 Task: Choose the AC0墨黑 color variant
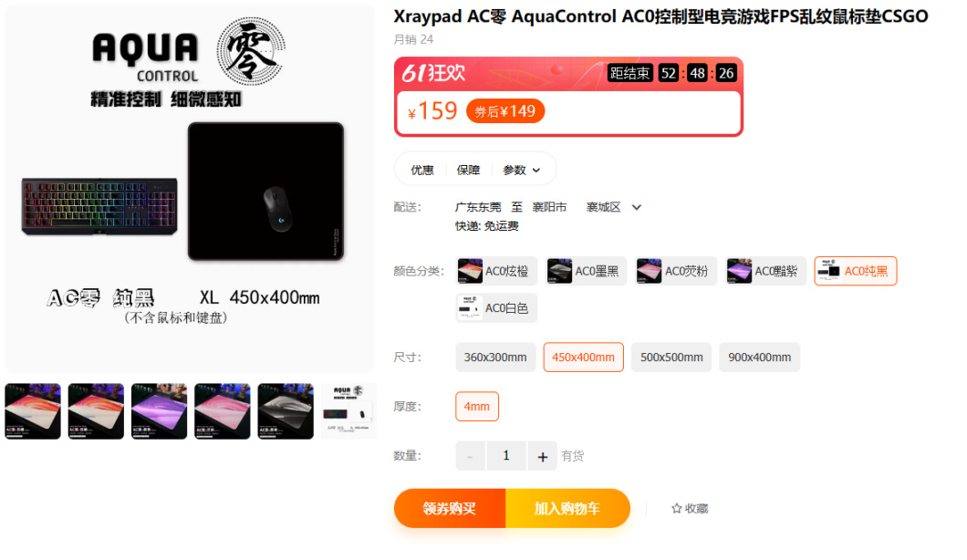click(x=586, y=272)
